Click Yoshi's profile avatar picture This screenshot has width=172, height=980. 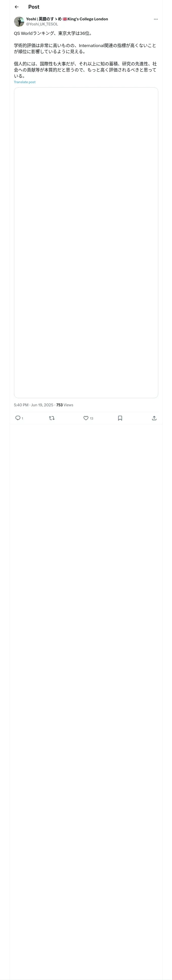pos(19,22)
